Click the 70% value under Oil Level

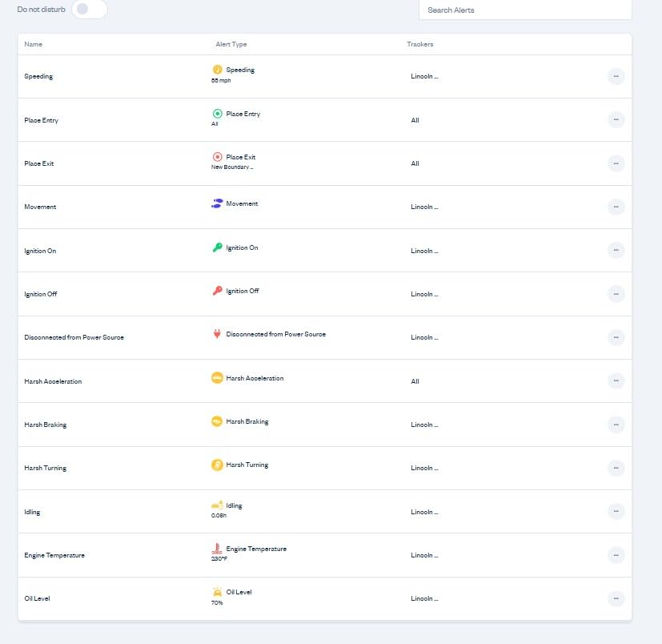pos(217,602)
